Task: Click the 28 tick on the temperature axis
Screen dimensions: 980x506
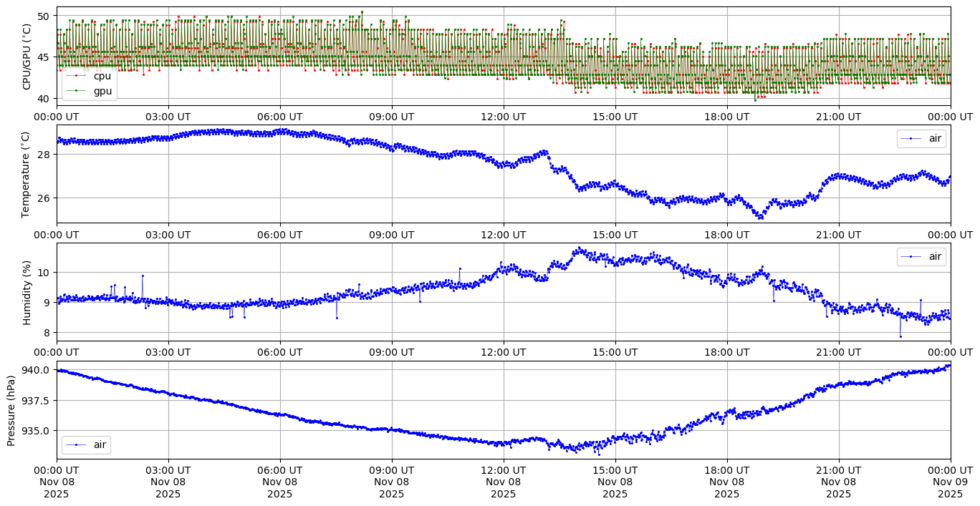Action: tap(43, 155)
